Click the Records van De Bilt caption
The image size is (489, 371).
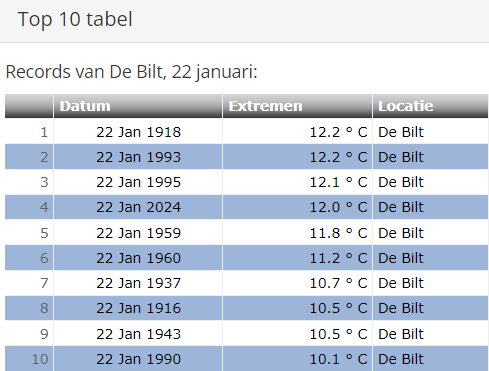[132, 72]
